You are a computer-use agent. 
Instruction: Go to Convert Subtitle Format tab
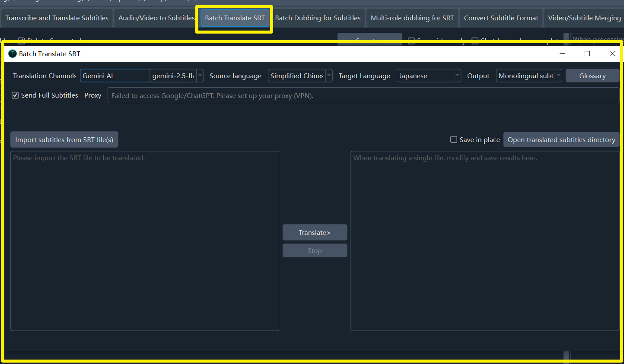coord(501,18)
